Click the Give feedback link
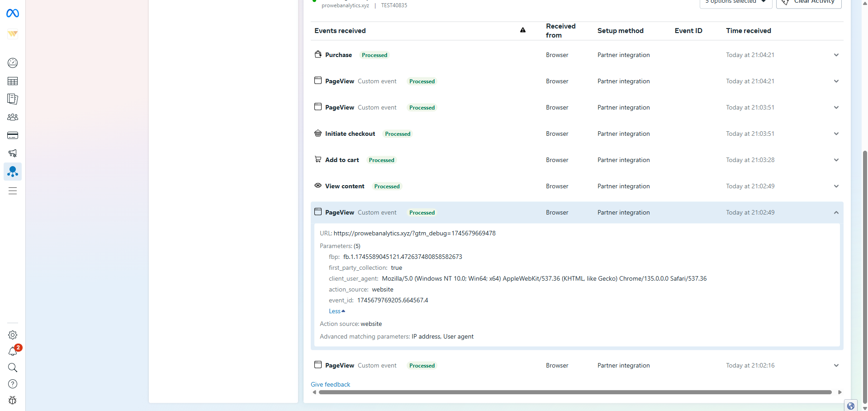Screen dimensions: 868x411 330,384
